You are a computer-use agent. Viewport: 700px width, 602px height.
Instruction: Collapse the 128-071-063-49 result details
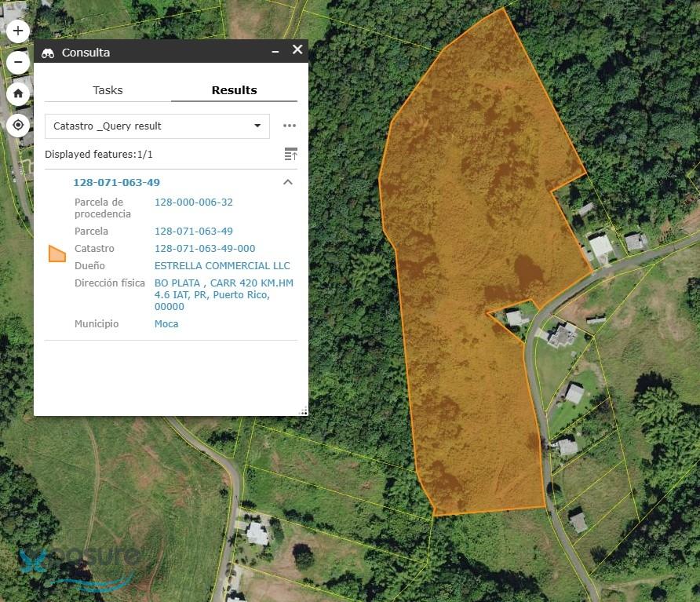click(287, 182)
